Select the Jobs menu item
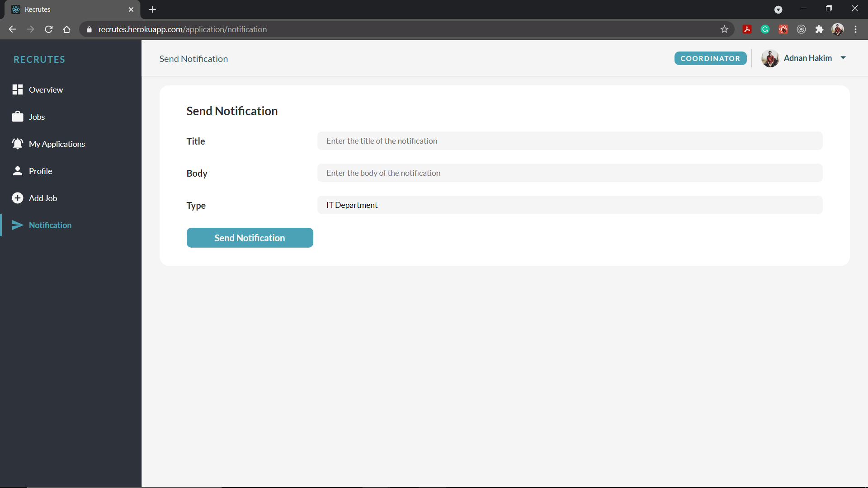868x488 pixels. 36,116
